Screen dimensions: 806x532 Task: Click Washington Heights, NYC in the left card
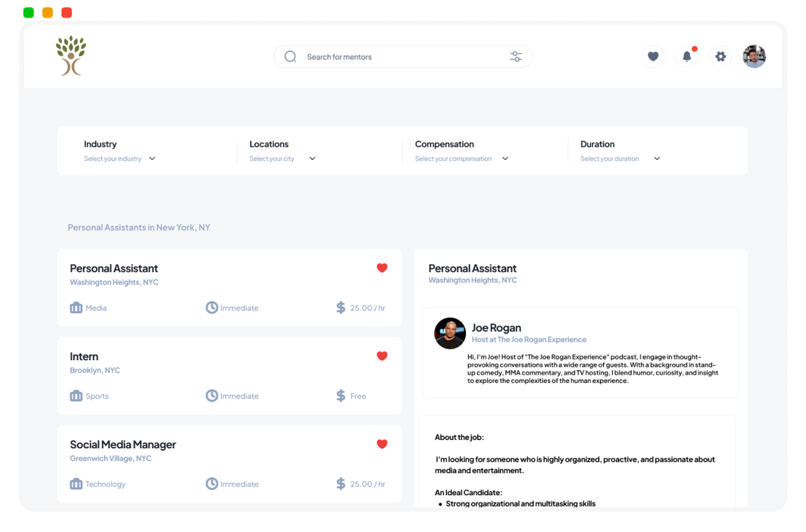coord(114,283)
